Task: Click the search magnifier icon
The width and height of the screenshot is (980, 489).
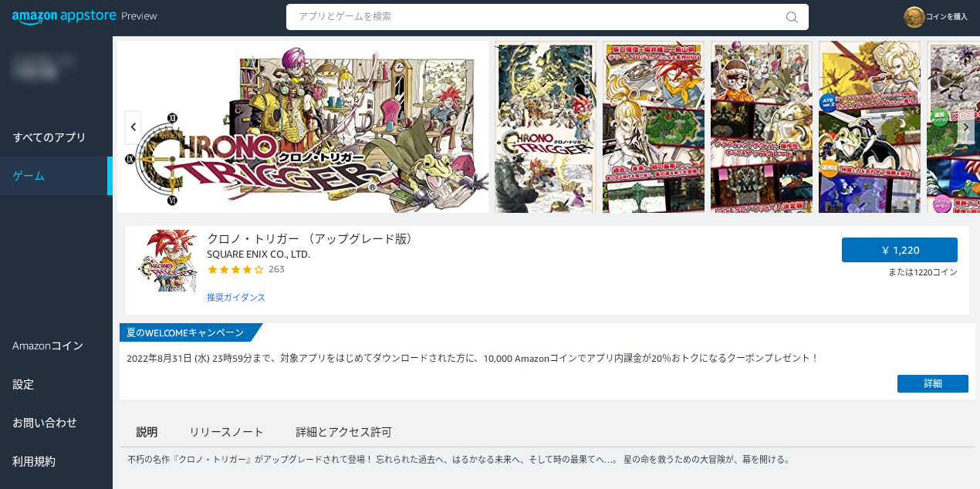Action: point(792,17)
